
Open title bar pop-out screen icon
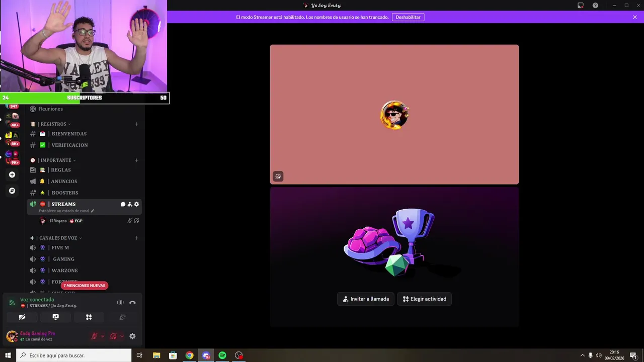[581, 6]
